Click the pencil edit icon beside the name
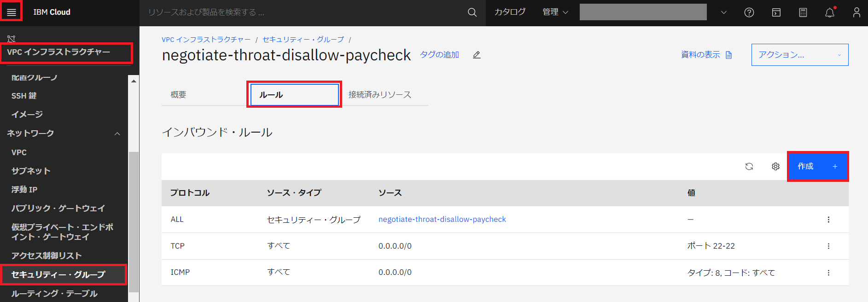The width and height of the screenshot is (868, 302). (477, 55)
